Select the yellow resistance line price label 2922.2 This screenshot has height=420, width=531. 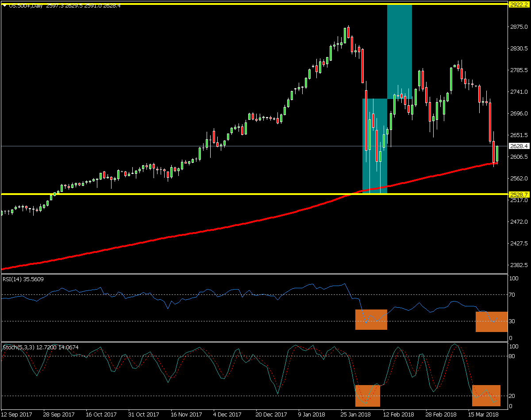pos(518,4)
